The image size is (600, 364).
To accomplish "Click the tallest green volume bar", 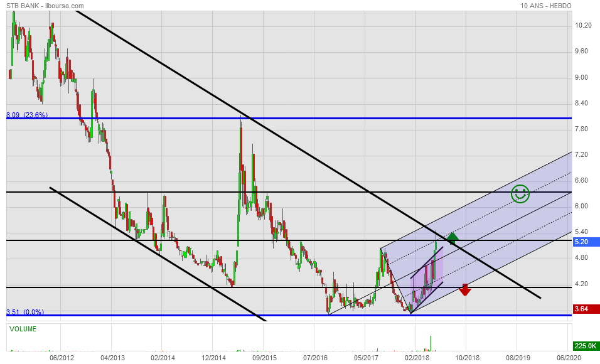I will point(431,343).
